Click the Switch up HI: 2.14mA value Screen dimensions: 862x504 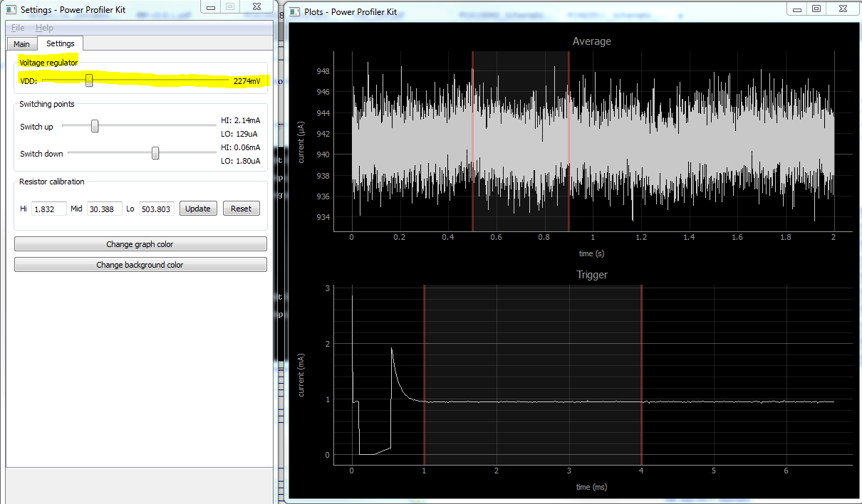pos(240,120)
